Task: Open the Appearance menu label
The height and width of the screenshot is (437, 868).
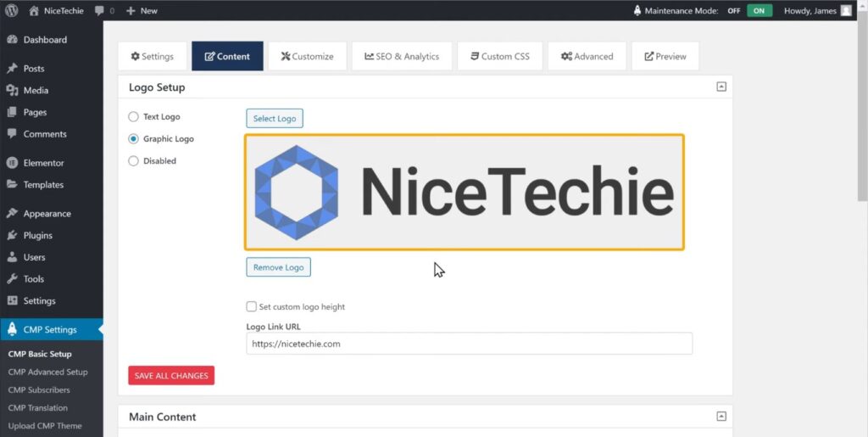Action: (47, 214)
